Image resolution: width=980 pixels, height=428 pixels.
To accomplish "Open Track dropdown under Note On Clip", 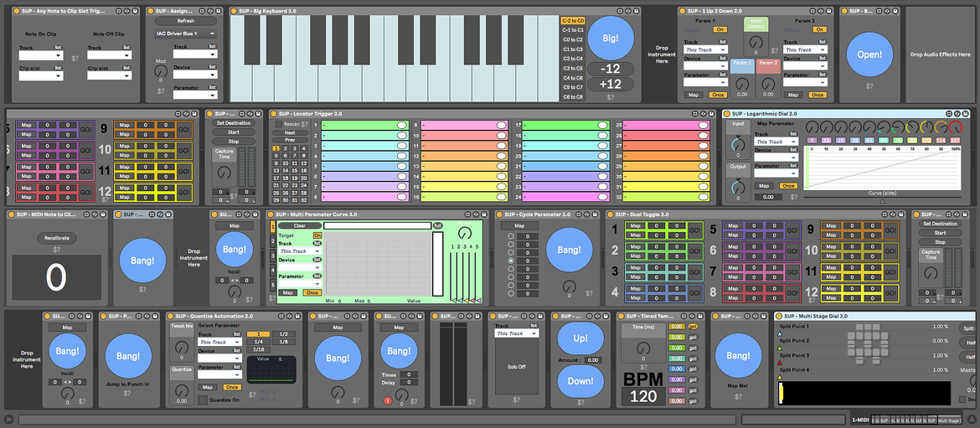I will coord(41,55).
